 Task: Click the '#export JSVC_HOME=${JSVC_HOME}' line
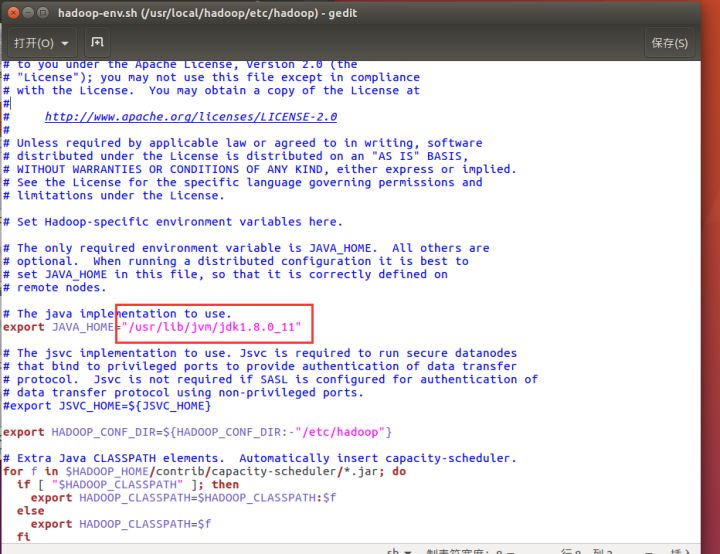107,406
